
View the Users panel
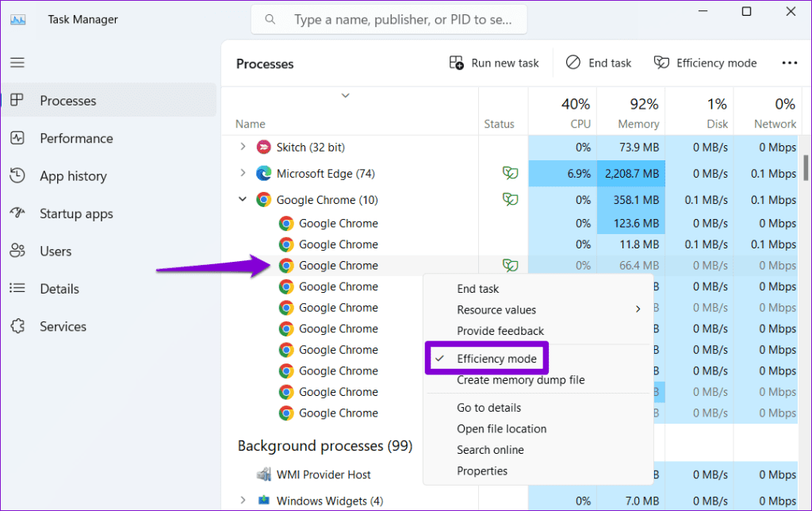tap(56, 251)
